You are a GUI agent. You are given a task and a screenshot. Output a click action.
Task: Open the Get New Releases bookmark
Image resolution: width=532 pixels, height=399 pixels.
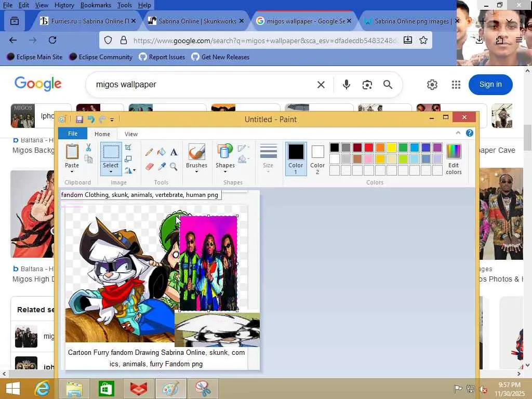220,57
